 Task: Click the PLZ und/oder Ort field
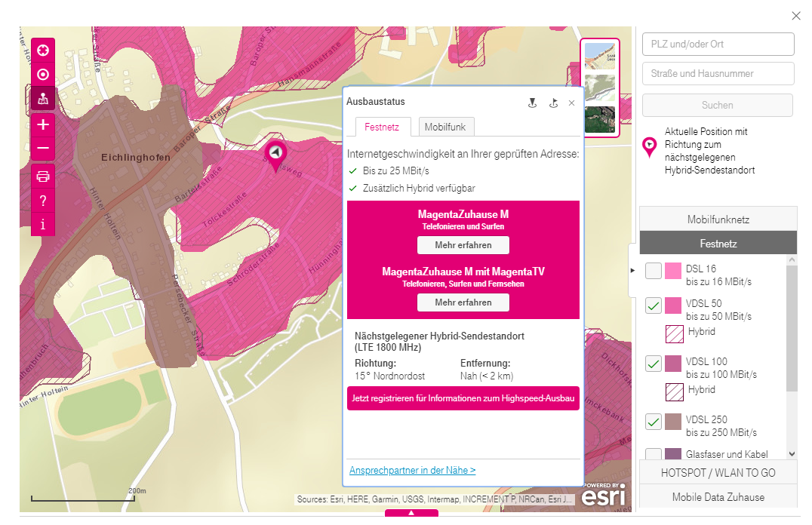click(x=718, y=44)
